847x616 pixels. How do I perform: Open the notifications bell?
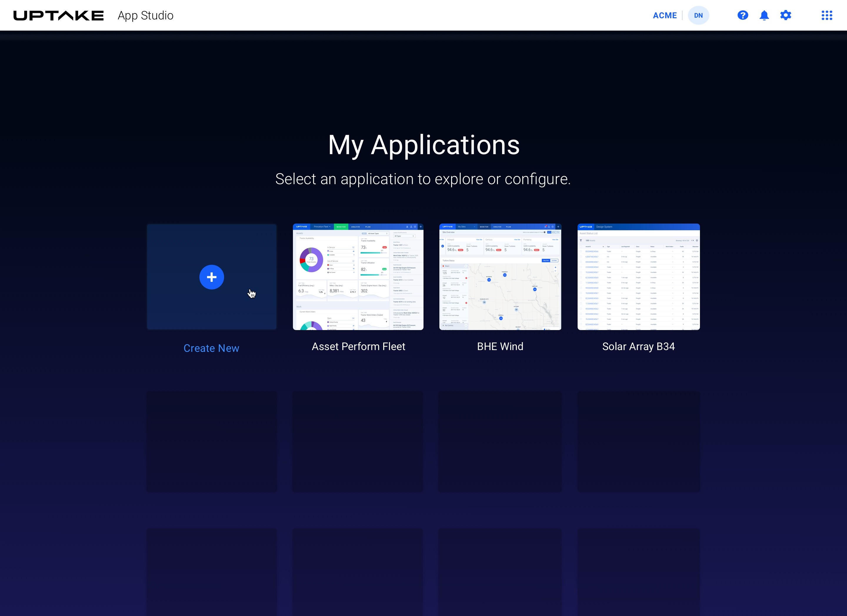pyautogui.click(x=764, y=15)
